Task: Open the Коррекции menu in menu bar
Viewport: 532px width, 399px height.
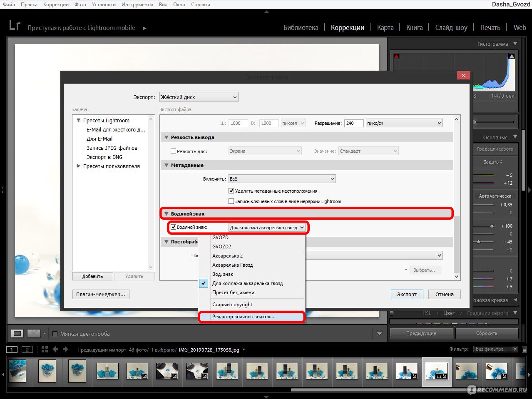Action: coord(56,5)
